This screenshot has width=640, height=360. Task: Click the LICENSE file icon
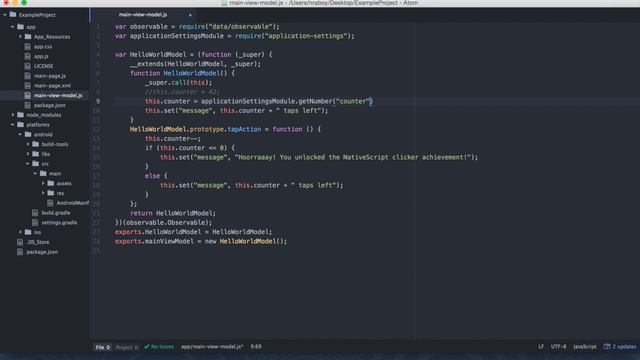pyautogui.click(x=28, y=66)
